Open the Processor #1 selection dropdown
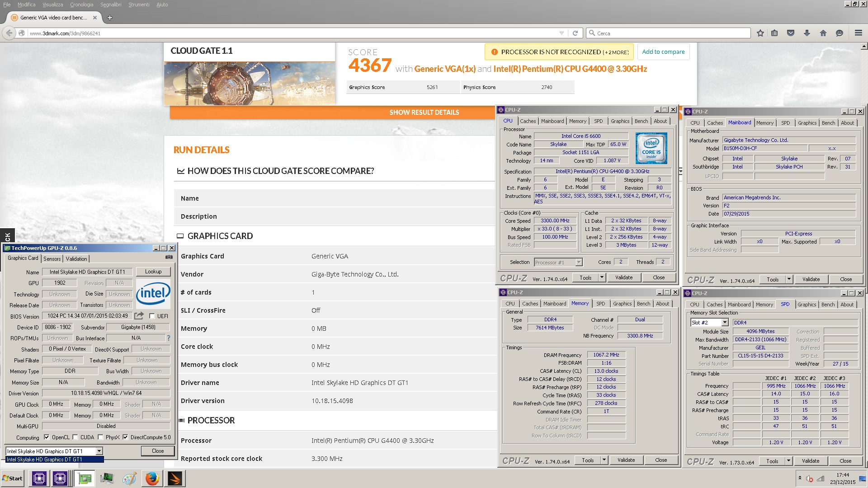Image resolution: width=868 pixels, height=488 pixels. click(x=579, y=262)
